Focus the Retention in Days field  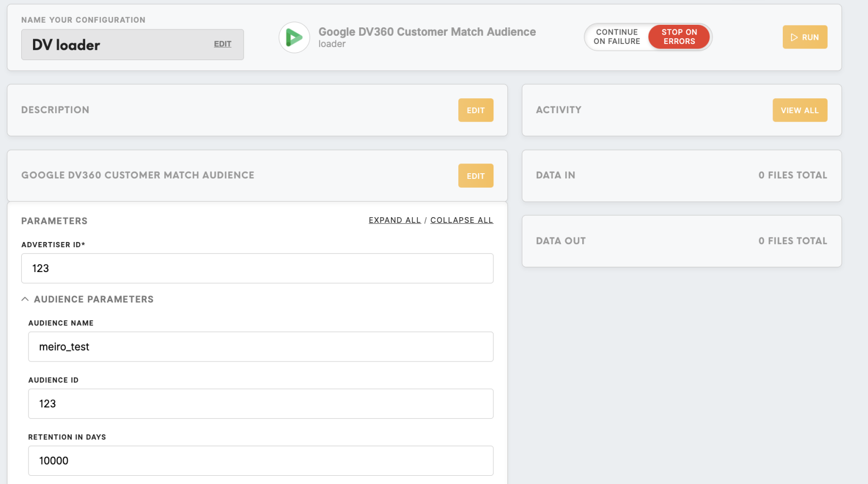point(261,461)
